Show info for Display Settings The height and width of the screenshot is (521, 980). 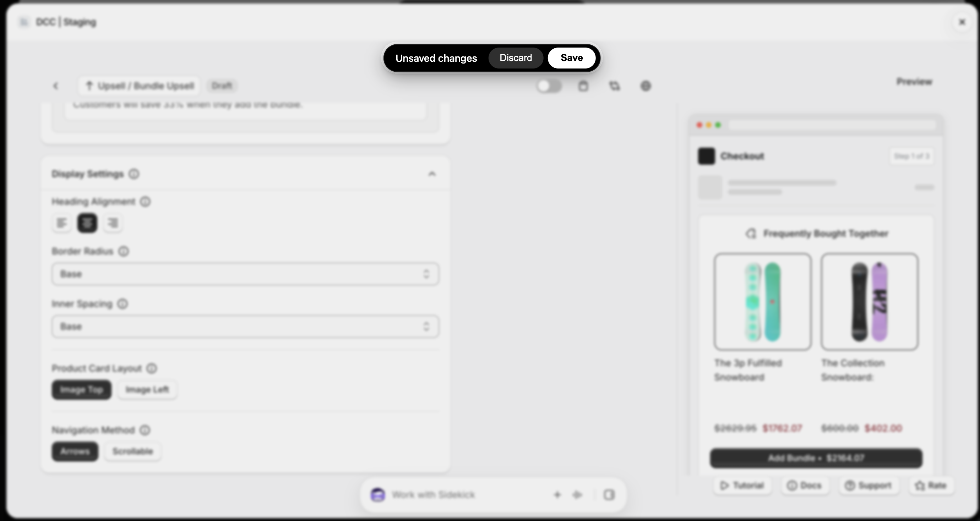[x=134, y=174]
